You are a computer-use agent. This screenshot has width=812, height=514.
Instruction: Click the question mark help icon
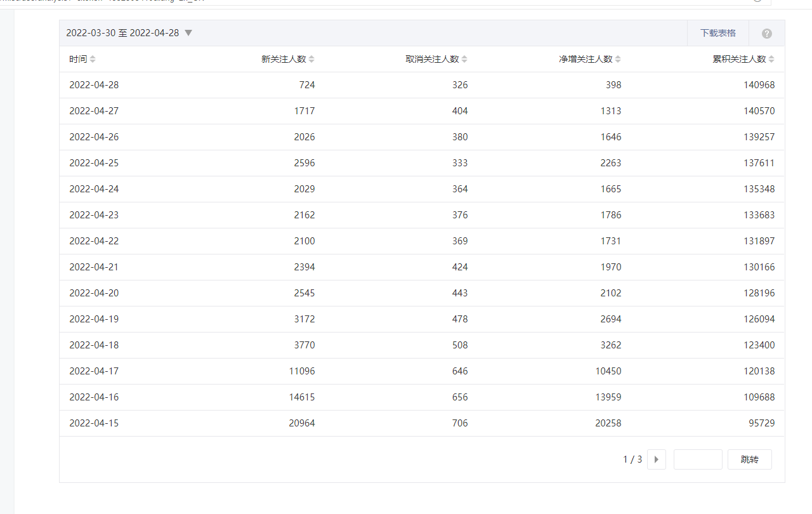[x=766, y=34]
